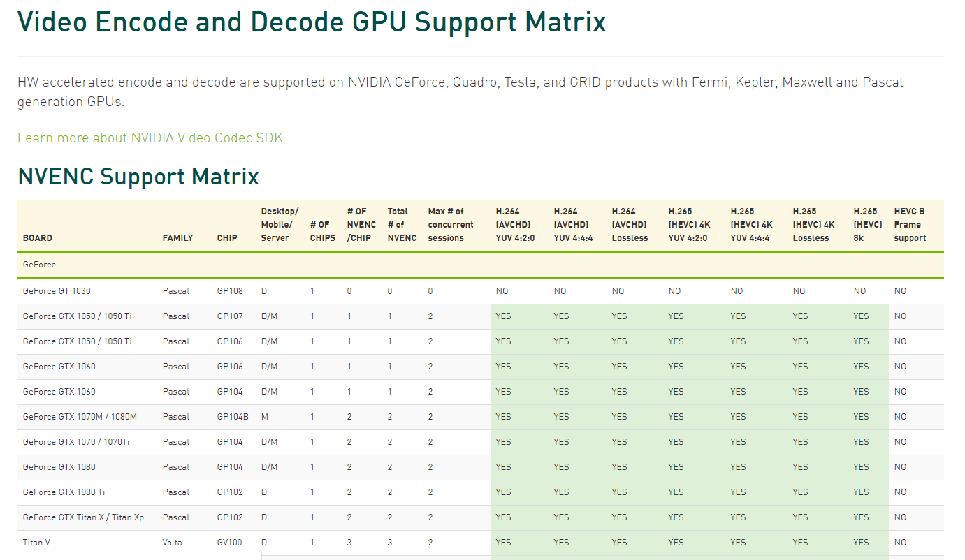Viewport: 965px width, 560px height.
Task: Click the GP104B chip cell
Action: pyautogui.click(x=233, y=417)
